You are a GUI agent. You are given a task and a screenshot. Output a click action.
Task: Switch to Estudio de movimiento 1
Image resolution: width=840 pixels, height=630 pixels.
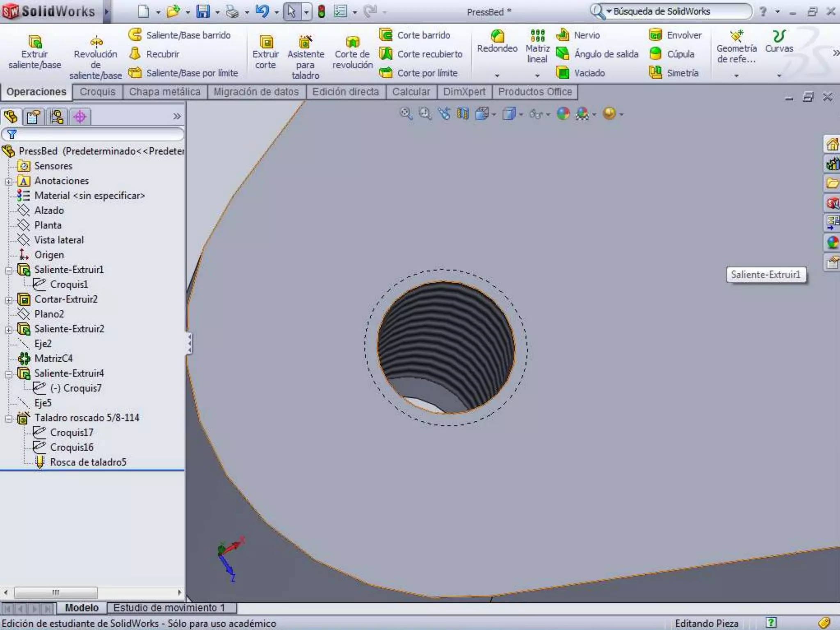click(169, 607)
